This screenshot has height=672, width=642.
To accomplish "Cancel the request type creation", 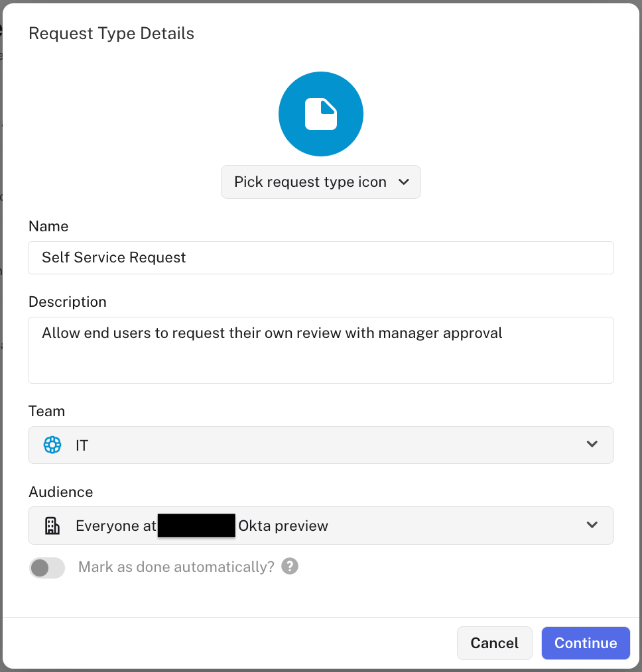I will pyautogui.click(x=494, y=643).
